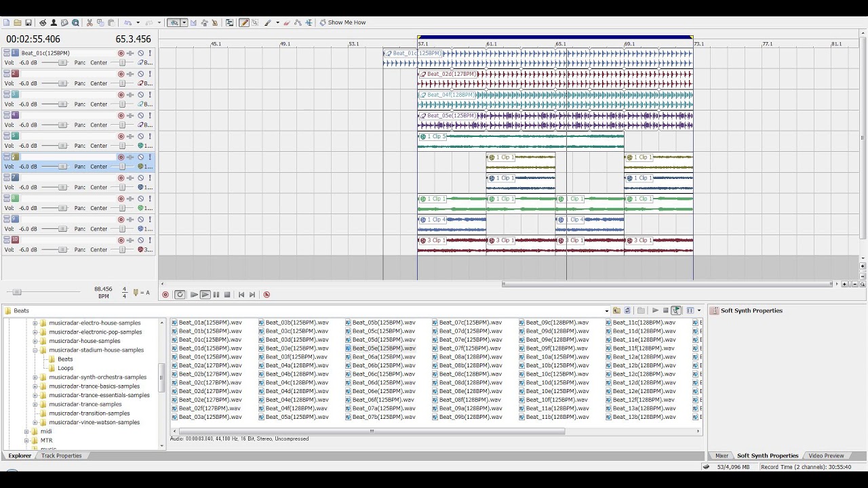868x488 pixels.
Task: Select the Loops folder in tree
Action: click(65, 368)
